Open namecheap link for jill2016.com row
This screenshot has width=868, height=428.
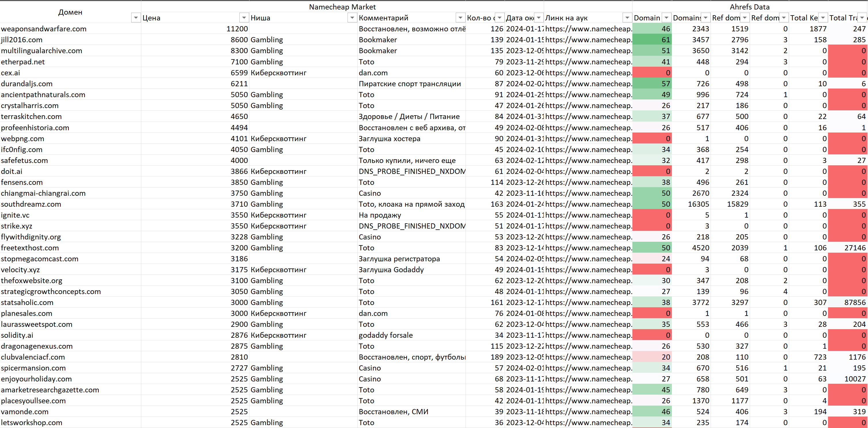point(588,40)
